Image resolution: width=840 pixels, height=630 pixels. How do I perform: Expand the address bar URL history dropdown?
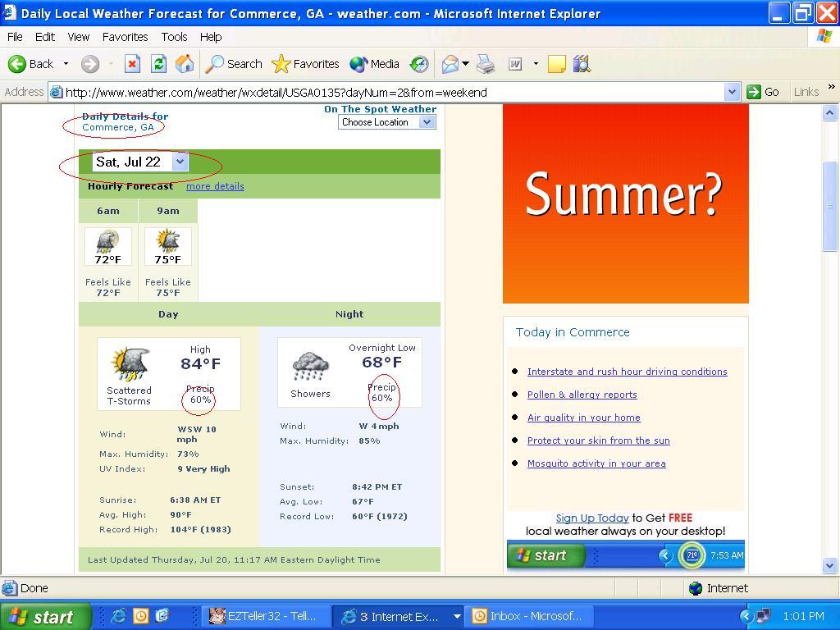coord(733,92)
